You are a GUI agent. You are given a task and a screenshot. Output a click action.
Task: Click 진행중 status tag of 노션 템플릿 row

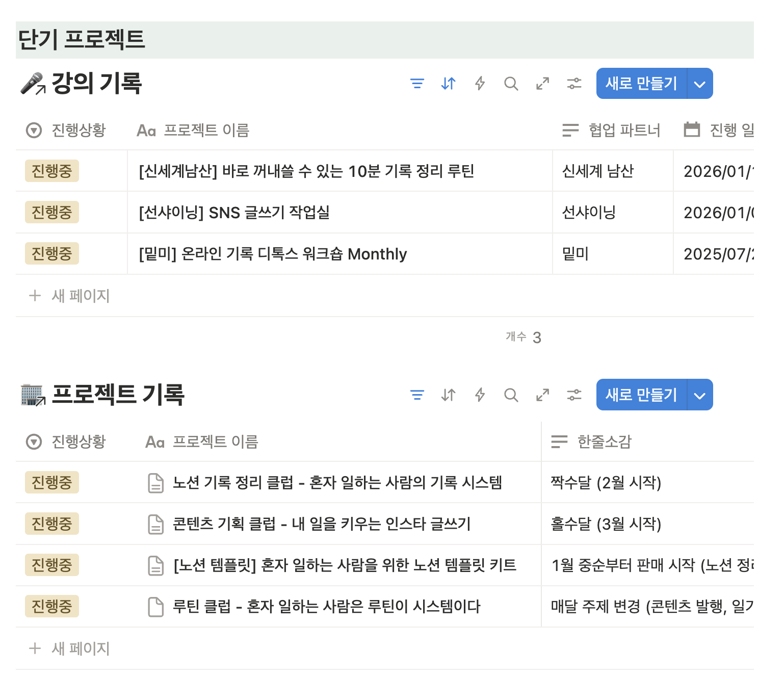(52, 565)
